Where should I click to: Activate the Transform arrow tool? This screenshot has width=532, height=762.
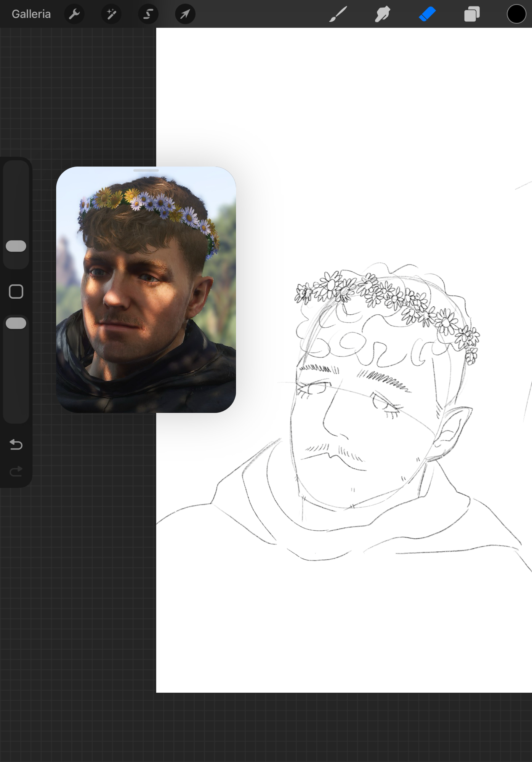point(185,14)
